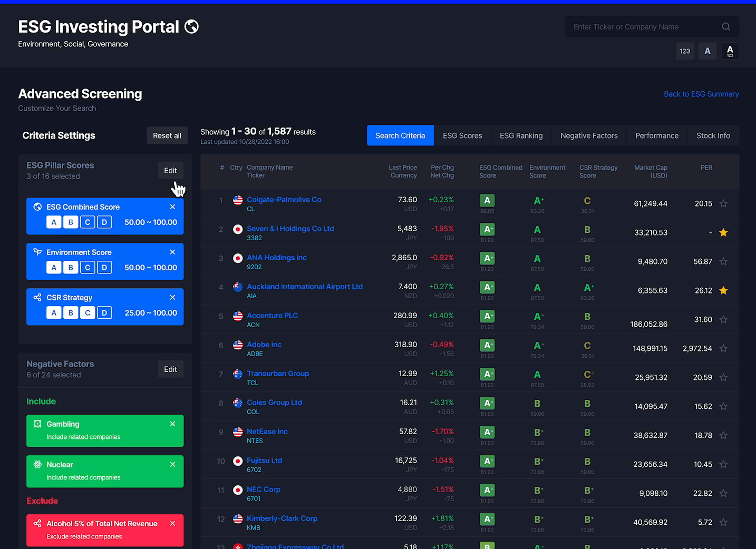Remove Alcohol 5% exclude factor
The image size is (756, 549).
(x=172, y=523)
